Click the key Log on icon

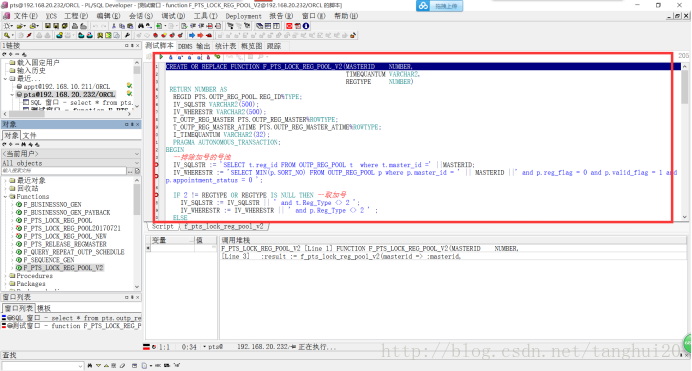(x=7, y=35)
